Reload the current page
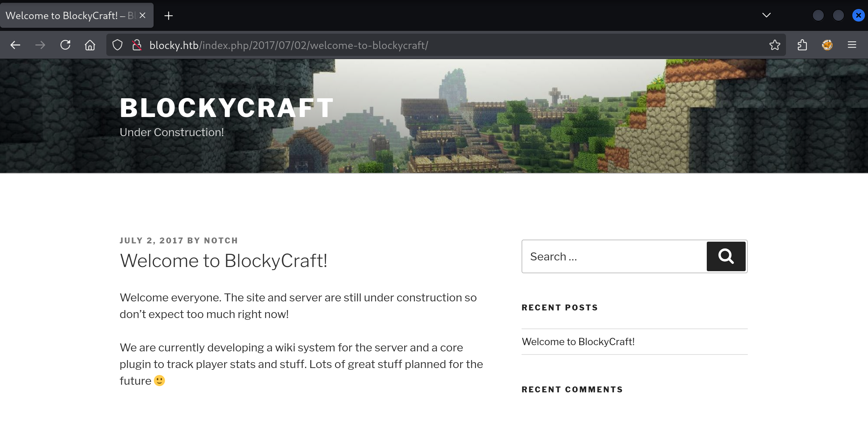 click(65, 45)
